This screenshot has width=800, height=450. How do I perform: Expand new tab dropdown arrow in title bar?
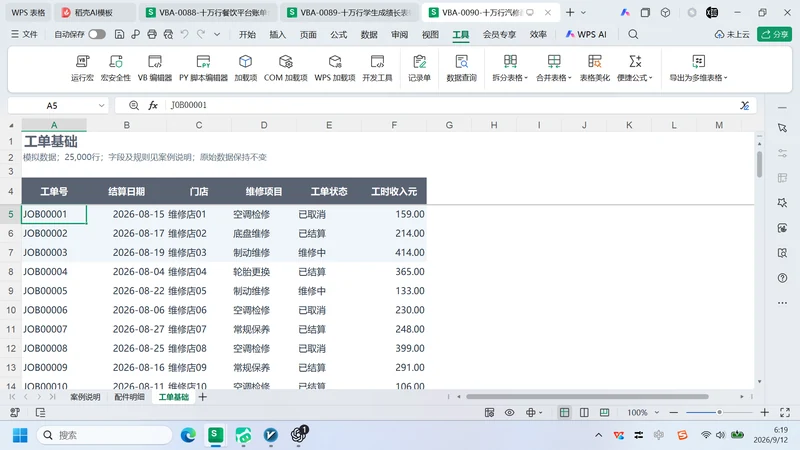584,12
